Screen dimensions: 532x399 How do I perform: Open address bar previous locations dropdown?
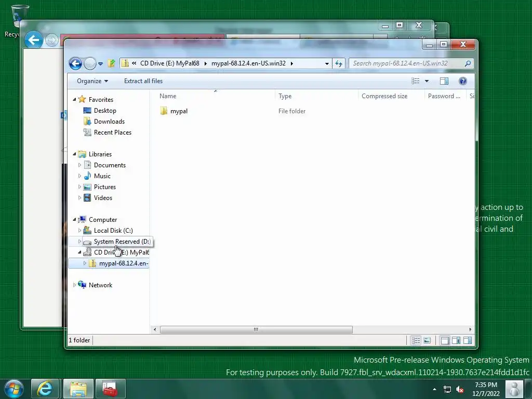click(x=327, y=63)
